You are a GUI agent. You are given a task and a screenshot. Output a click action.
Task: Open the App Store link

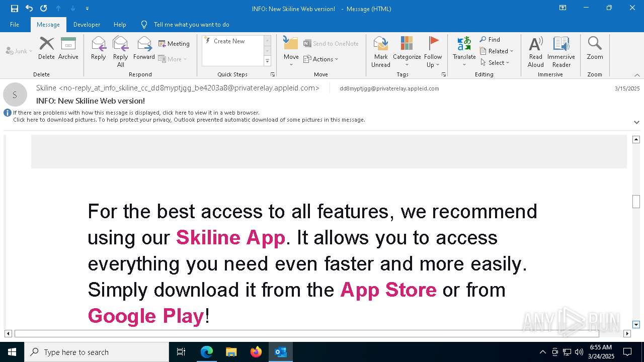tap(388, 290)
